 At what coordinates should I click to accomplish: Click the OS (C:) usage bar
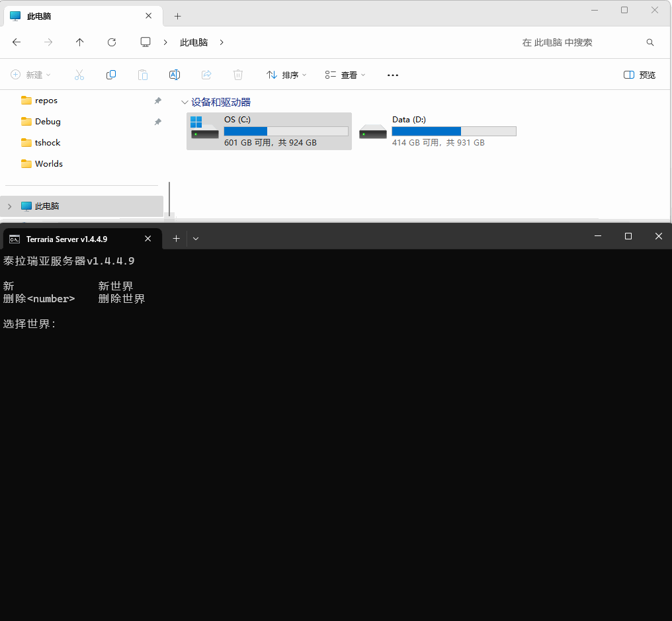pyautogui.click(x=286, y=131)
